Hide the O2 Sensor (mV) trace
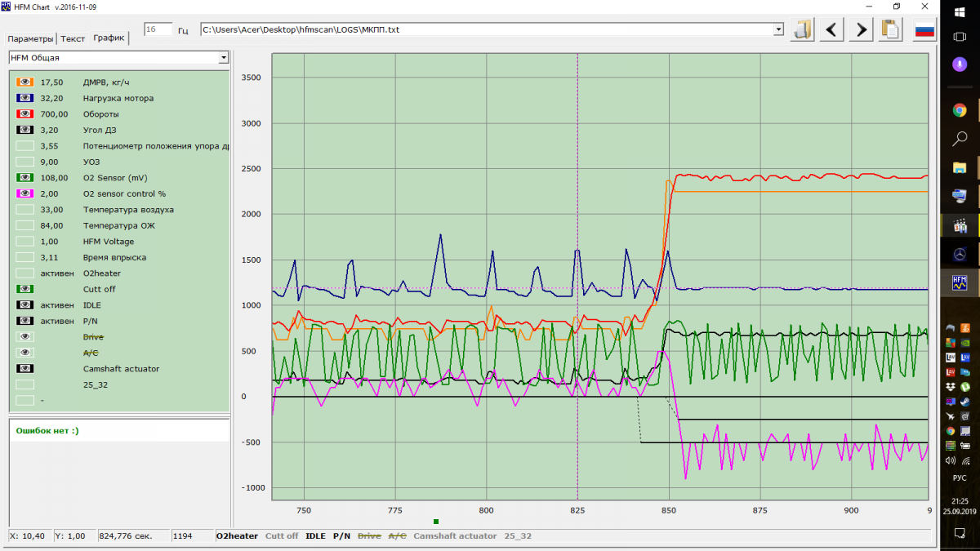The width and height of the screenshot is (980, 551). [x=24, y=177]
